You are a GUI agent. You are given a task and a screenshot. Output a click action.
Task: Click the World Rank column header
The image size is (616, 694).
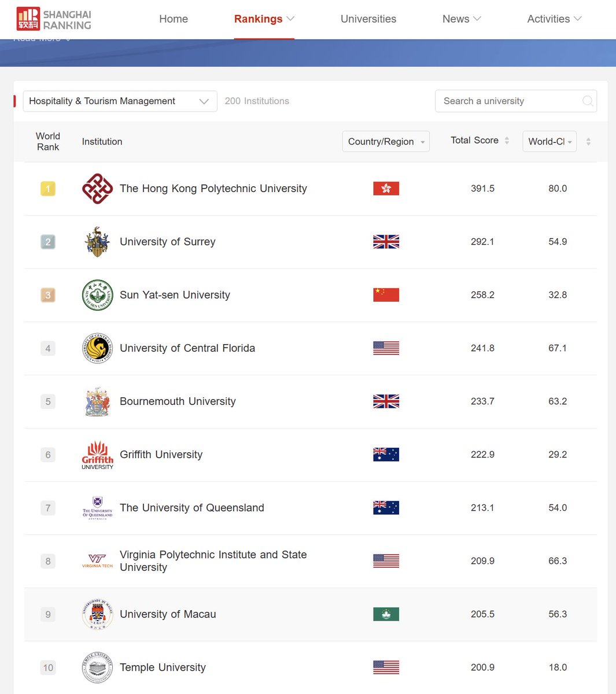[48, 142]
